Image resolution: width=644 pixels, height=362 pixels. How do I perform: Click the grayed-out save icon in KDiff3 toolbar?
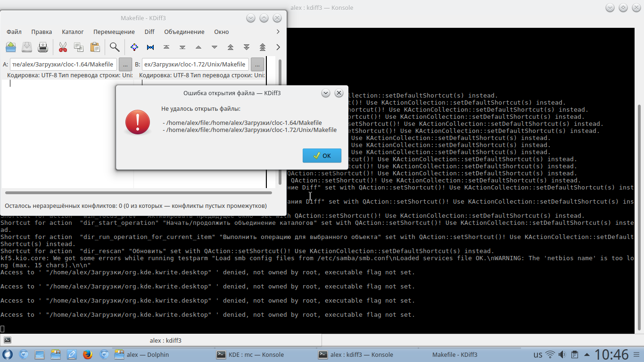(27, 47)
